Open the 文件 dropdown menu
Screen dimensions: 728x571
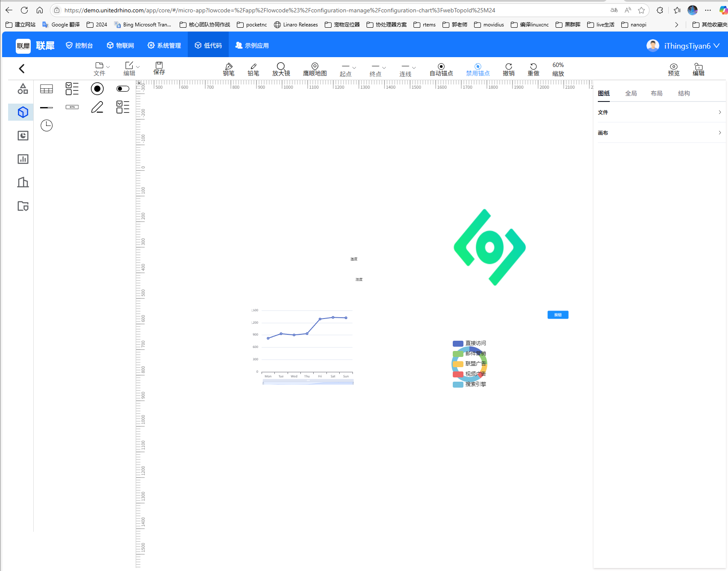click(102, 69)
